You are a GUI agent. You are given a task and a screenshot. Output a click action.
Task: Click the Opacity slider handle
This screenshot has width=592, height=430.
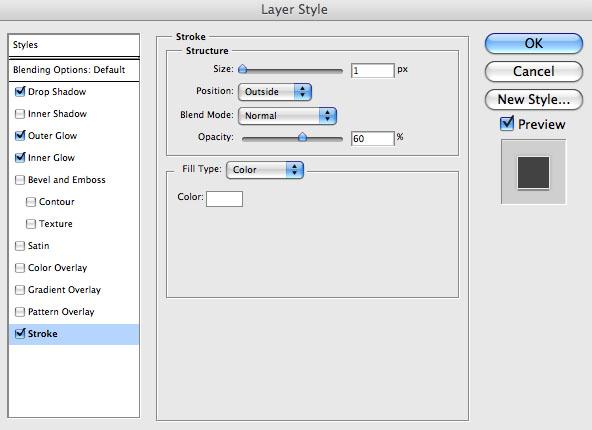(302, 137)
